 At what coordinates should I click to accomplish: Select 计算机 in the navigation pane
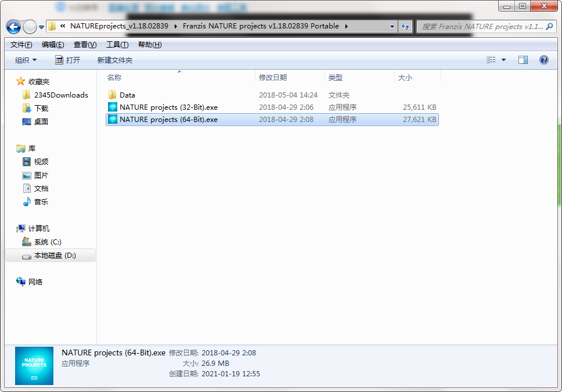39,228
